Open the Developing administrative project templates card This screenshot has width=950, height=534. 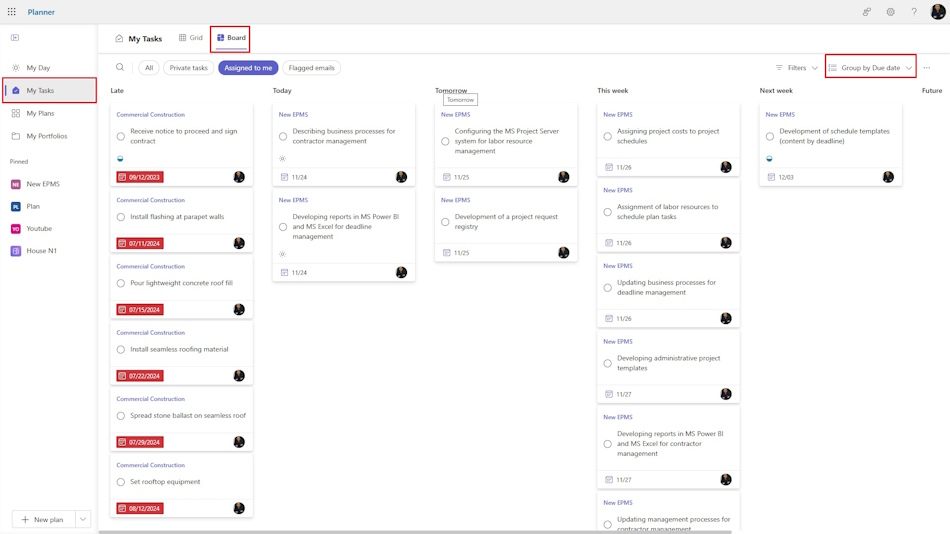[668, 369]
